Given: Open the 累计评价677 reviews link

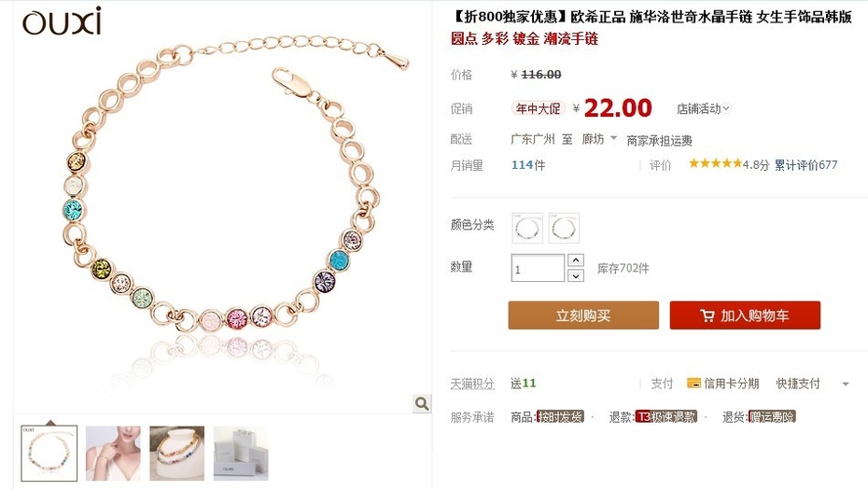Looking at the screenshot, I should tap(805, 164).
